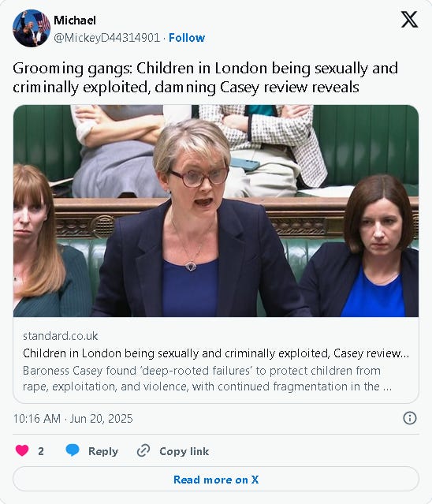Open the article preview image
Screen dimensions: 432x504
click(x=216, y=211)
